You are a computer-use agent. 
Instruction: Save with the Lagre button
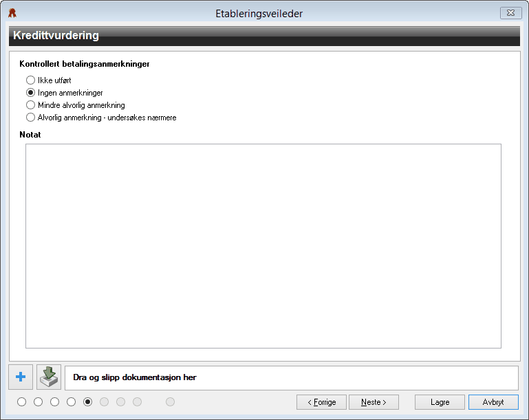[x=440, y=402]
